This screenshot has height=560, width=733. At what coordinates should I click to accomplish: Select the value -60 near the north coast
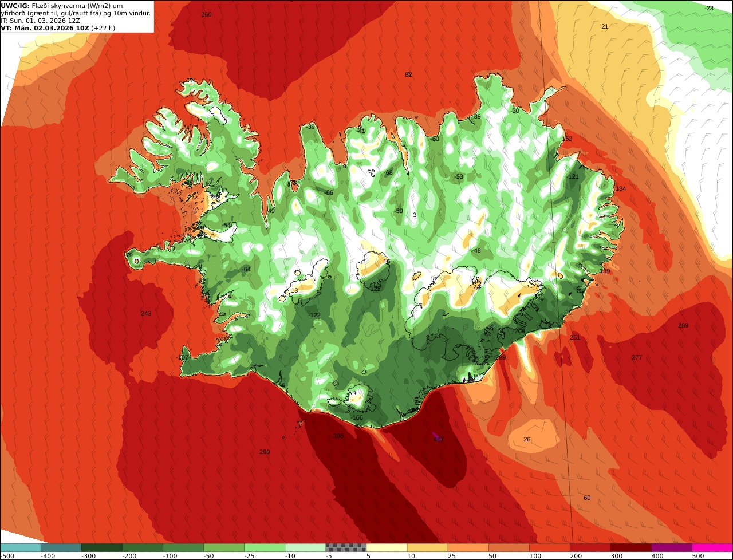434,139
